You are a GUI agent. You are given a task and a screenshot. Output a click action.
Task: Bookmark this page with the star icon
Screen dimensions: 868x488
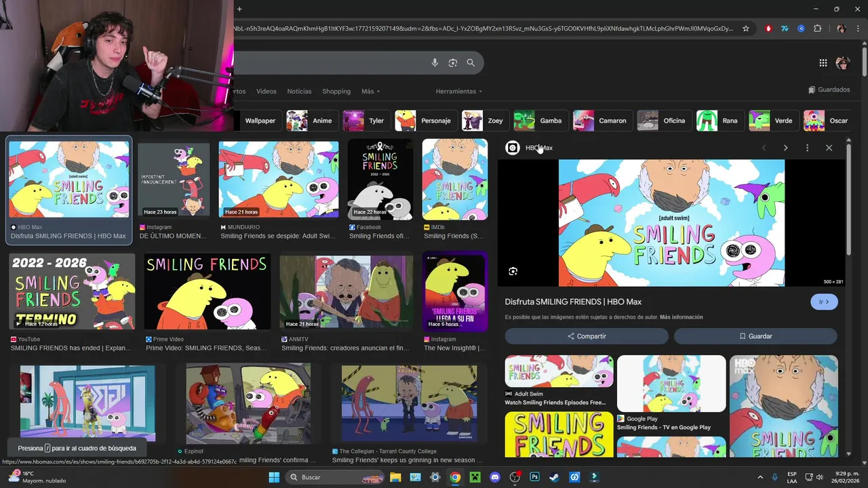[x=746, y=28]
